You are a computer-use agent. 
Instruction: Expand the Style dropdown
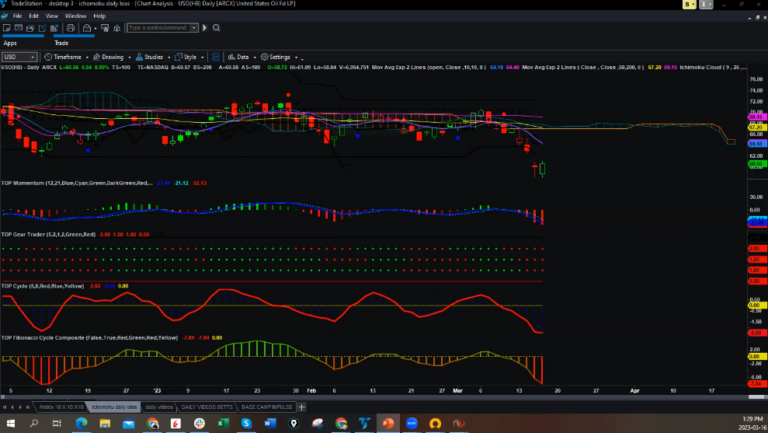(x=188, y=57)
